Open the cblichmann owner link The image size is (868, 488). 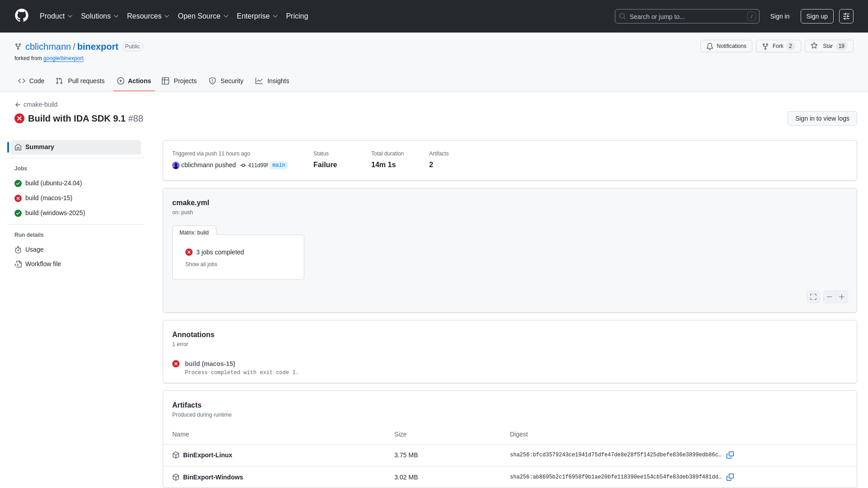click(48, 47)
